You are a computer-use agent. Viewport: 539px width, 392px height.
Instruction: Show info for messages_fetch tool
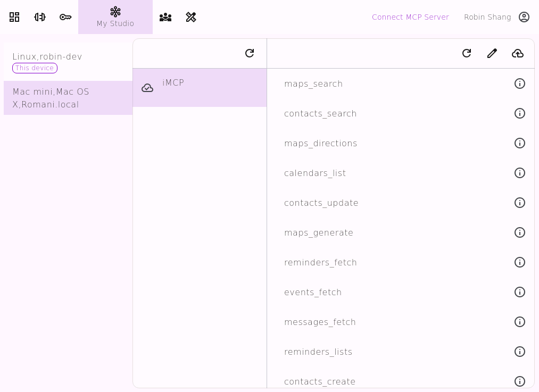pyautogui.click(x=520, y=322)
